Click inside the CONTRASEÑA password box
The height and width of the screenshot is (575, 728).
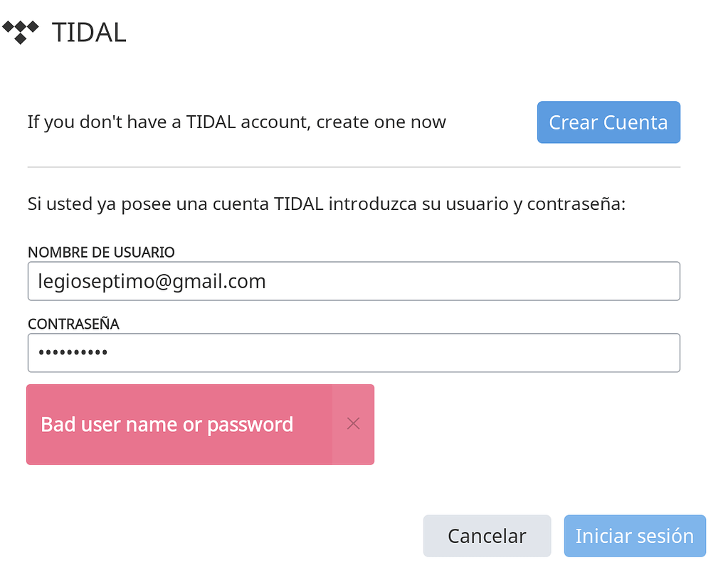coord(354,352)
